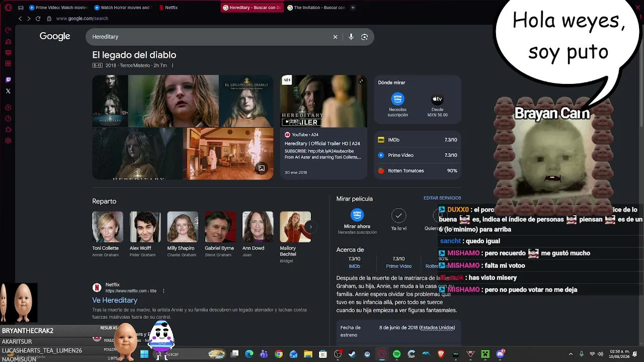Open the Estados Unidos link in release date
Viewport: 644px width, 362px height.
437,328
